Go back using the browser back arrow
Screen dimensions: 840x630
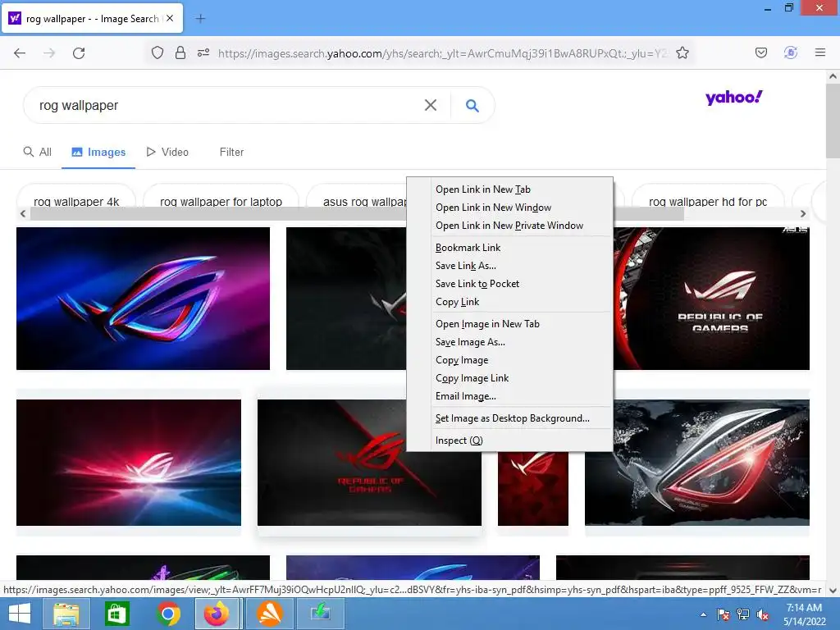[20, 53]
